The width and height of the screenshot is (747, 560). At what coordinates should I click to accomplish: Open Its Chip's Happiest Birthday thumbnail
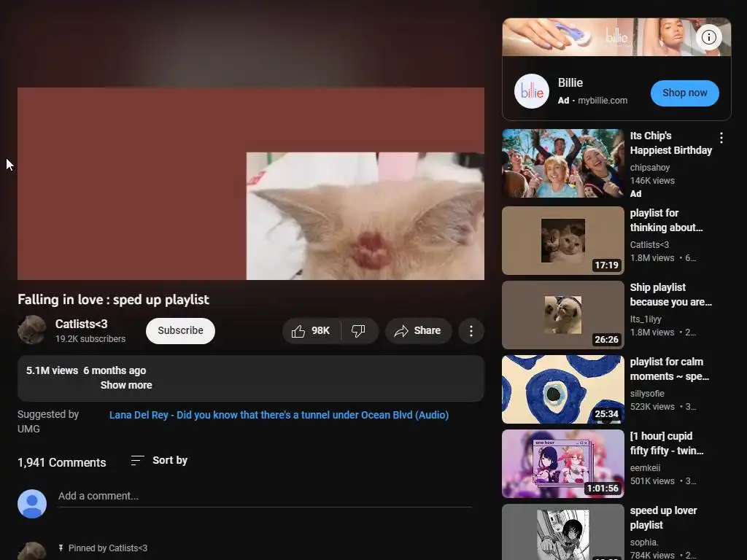point(562,163)
